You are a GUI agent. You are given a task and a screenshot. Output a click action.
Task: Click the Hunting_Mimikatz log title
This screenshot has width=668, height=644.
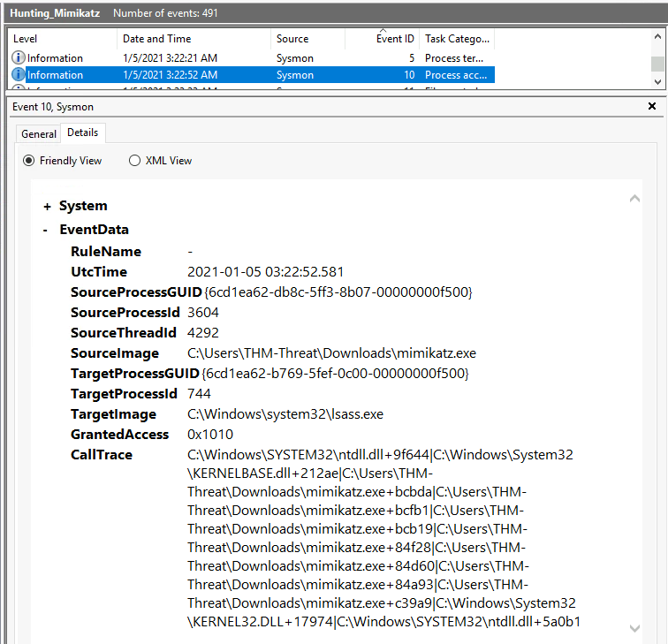(55, 13)
